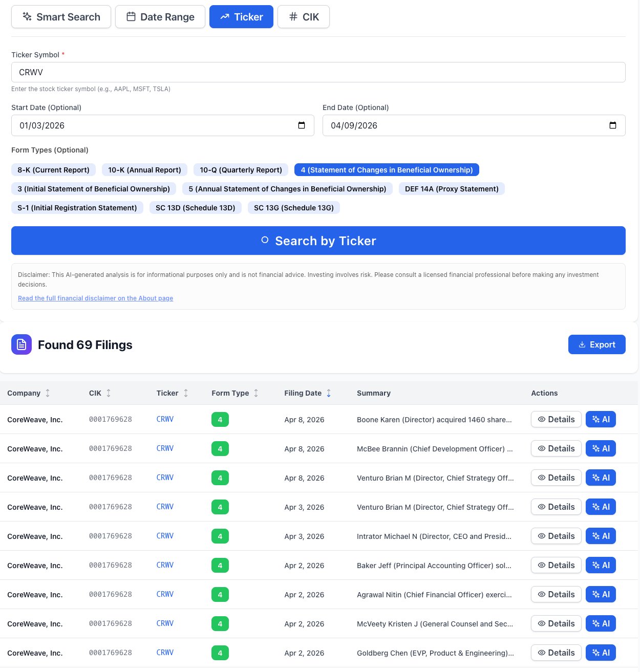The width and height of the screenshot is (640, 672).
Task: Open the End Date calendar picker
Action: tap(613, 125)
